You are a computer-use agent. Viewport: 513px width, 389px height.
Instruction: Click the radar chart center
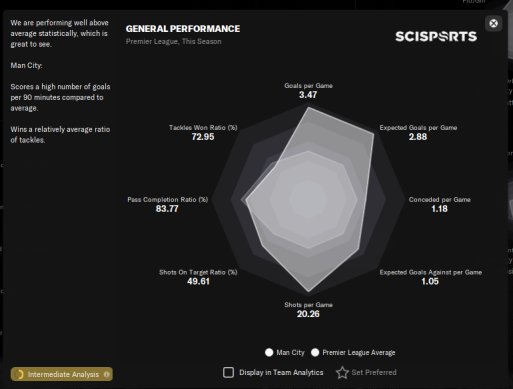[x=308, y=199]
